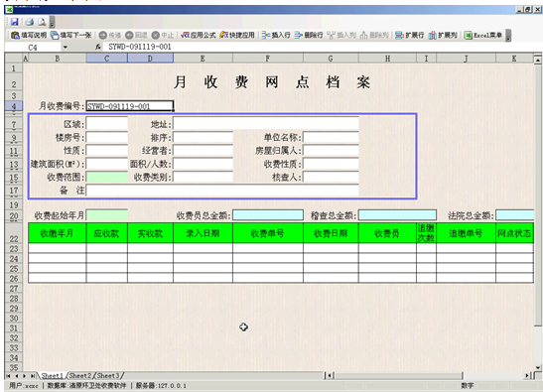
Task: Click the vertical scrollbar up arrow
Action: click(x=537, y=61)
